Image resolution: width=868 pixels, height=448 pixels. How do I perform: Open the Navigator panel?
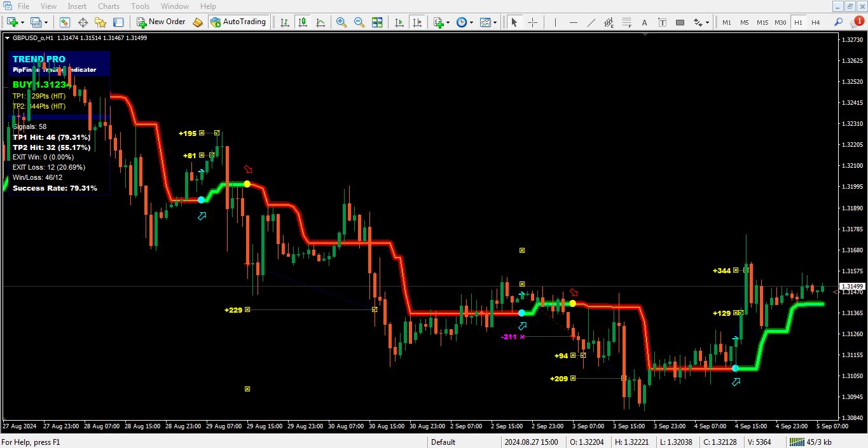click(x=102, y=22)
